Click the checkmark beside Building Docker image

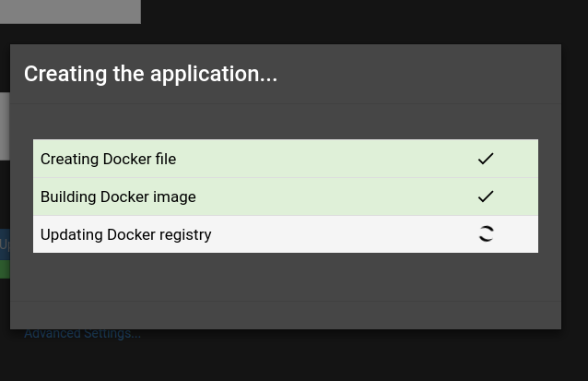coord(486,196)
